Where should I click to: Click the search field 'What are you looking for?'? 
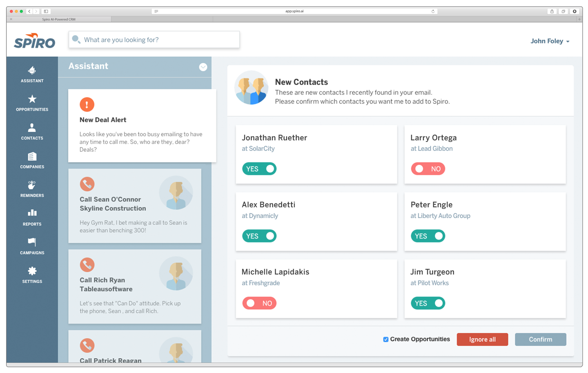click(154, 40)
